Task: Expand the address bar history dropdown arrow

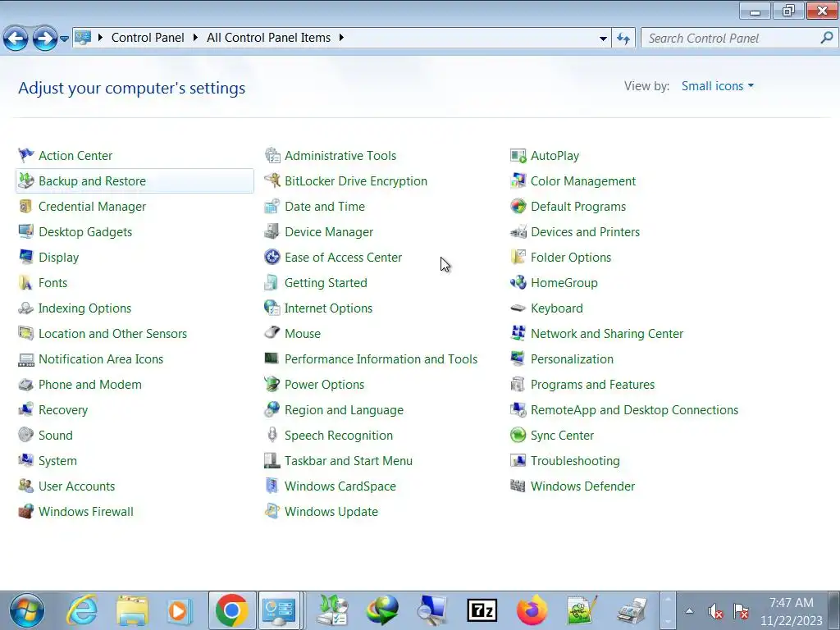Action: click(603, 38)
